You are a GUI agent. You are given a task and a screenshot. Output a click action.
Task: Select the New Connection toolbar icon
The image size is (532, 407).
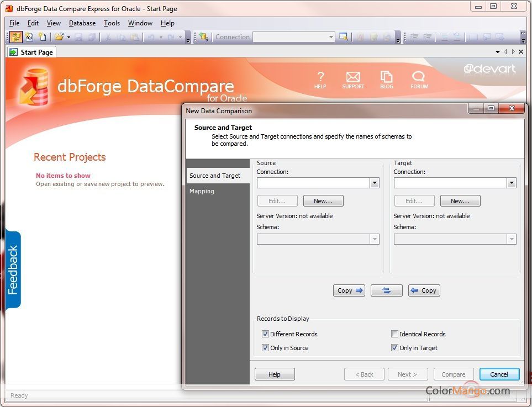tap(204, 36)
